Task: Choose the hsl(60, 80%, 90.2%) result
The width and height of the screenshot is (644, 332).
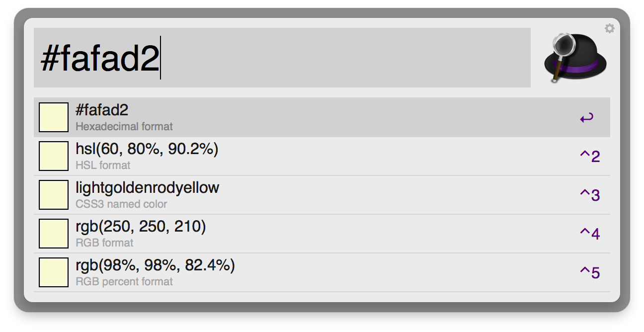Action: point(147,149)
